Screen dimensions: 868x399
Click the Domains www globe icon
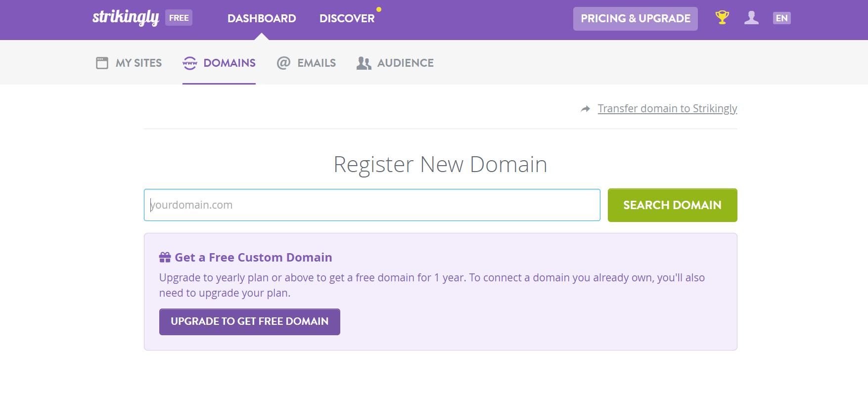point(189,63)
